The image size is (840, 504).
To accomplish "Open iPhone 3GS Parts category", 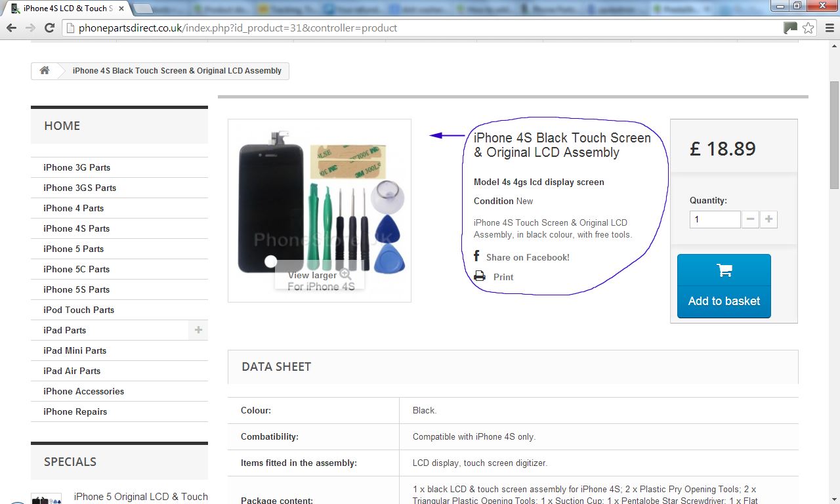I will coord(79,188).
